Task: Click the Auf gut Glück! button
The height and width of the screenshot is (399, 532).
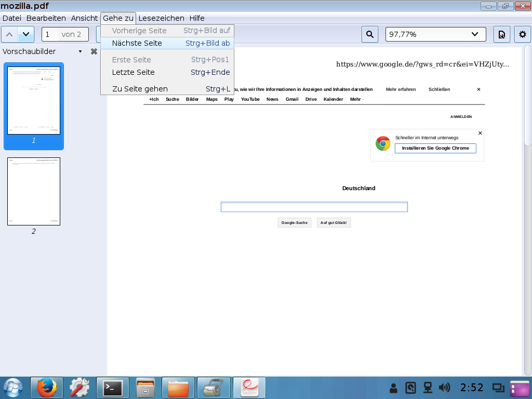Action: click(334, 223)
